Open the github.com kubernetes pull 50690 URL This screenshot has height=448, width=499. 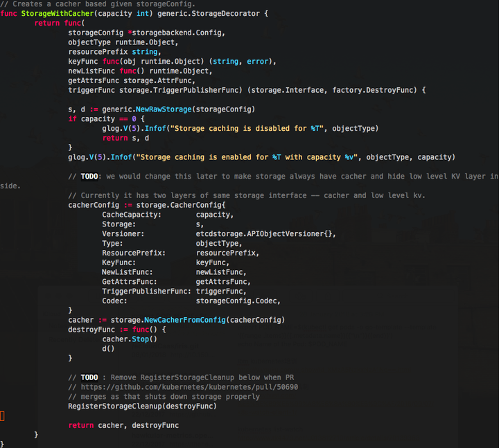[x=189, y=387]
